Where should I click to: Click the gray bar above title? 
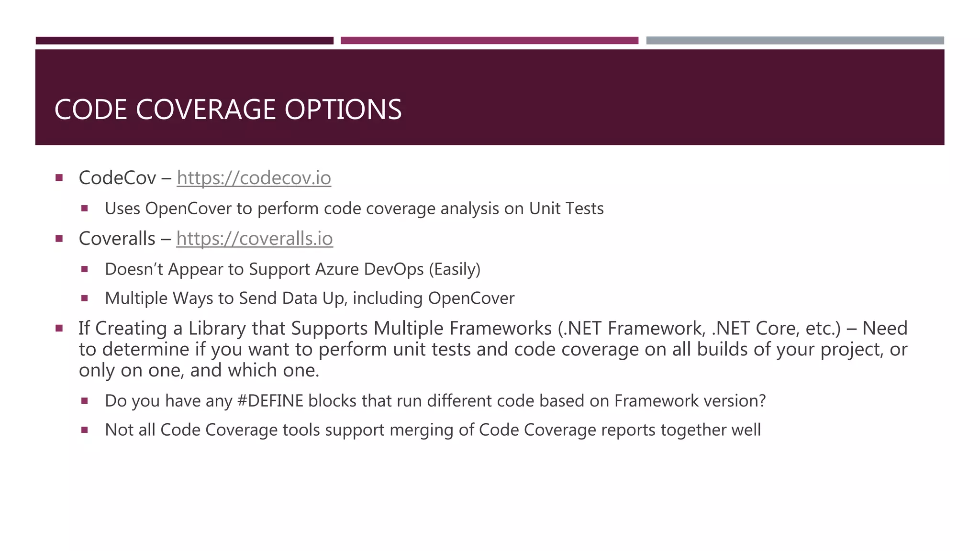[795, 41]
